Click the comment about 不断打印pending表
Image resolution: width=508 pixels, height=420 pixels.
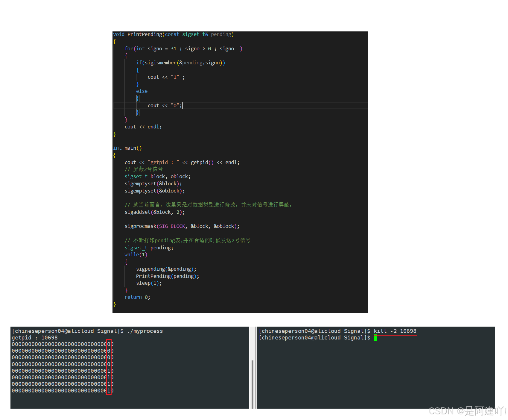[x=188, y=240]
